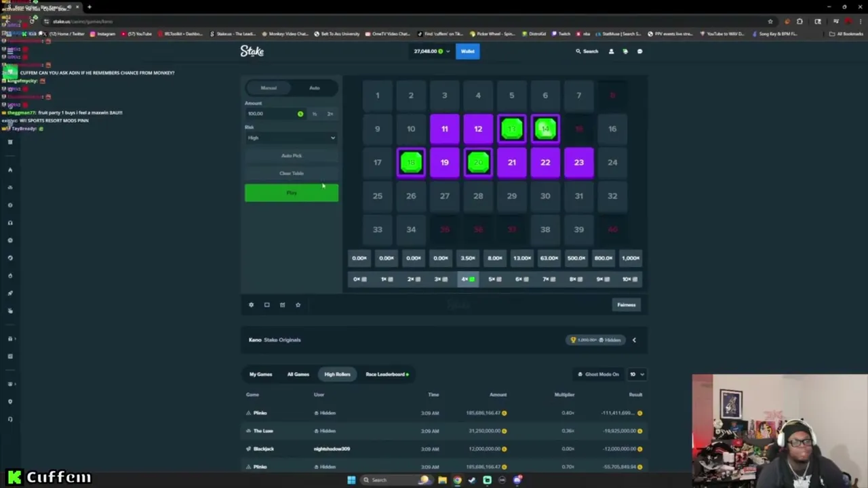Click the Windows Start button
Viewport: 868px width, 488px height.
(351, 480)
